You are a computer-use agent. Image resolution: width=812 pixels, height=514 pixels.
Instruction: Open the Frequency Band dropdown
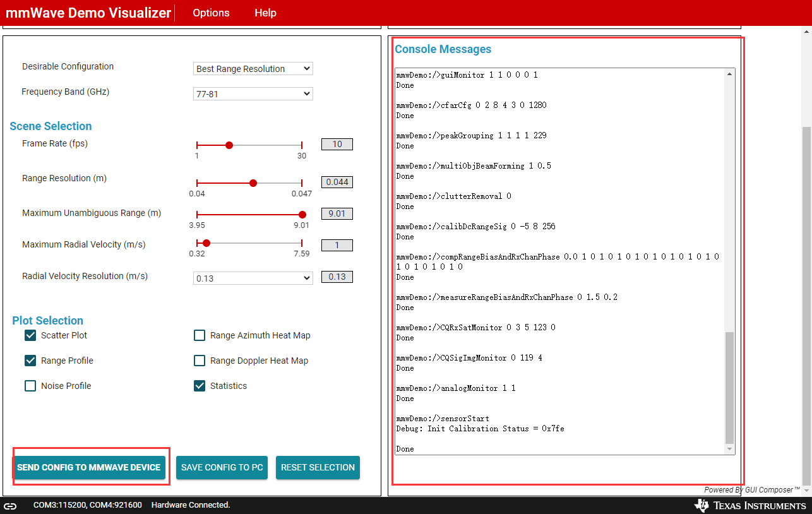tap(253, 94)
